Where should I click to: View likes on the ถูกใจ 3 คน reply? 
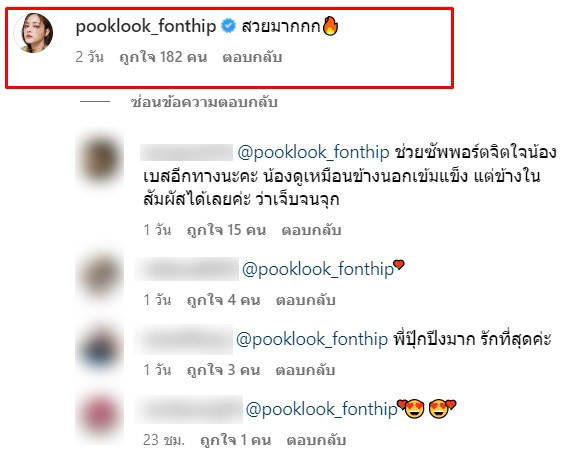click(x=223, y=370)
